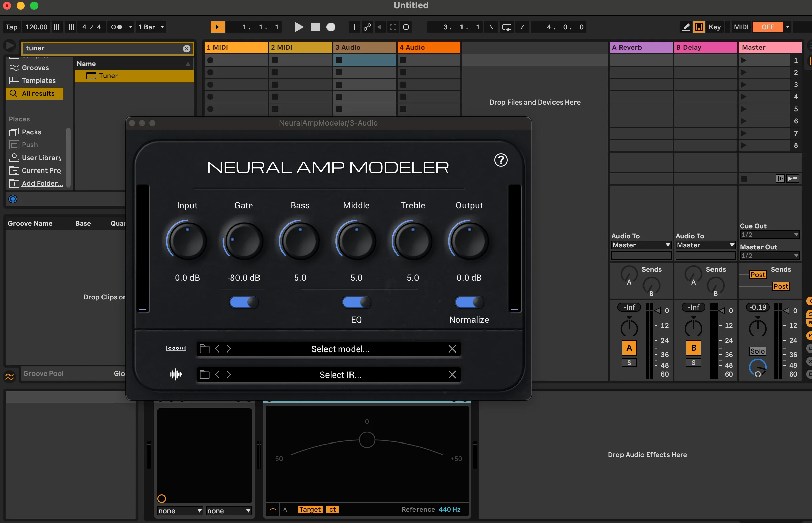This screenshot has height=523, width=812.
Task: Expand the 1 Bar quantization menu
Action: (151, 27)
